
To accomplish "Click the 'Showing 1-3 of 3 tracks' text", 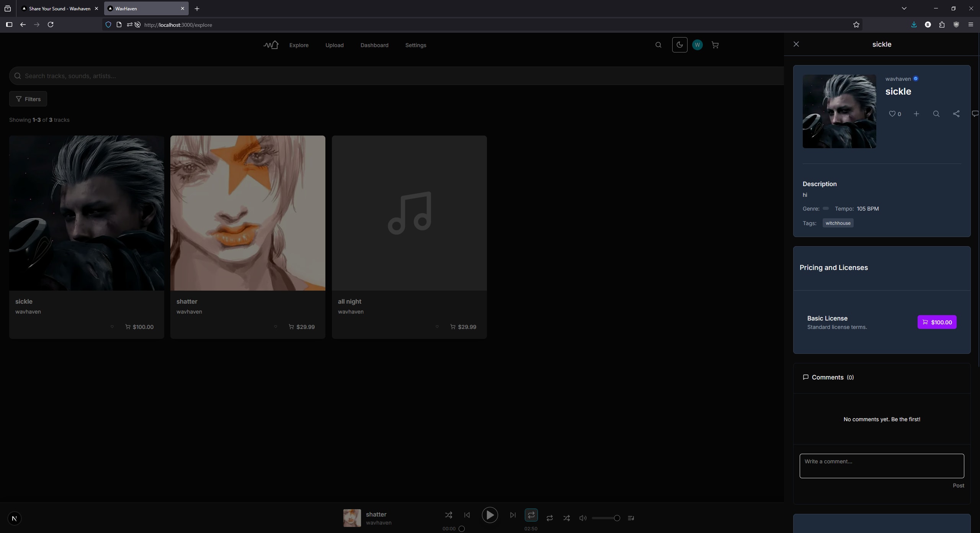I will (x=39, y=120).
